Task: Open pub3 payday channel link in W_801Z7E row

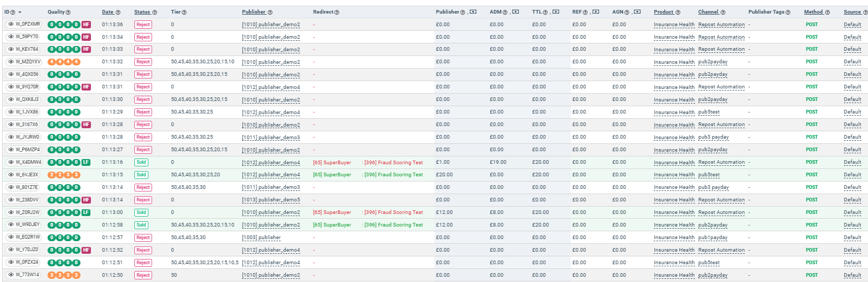Action: [713, 187]
